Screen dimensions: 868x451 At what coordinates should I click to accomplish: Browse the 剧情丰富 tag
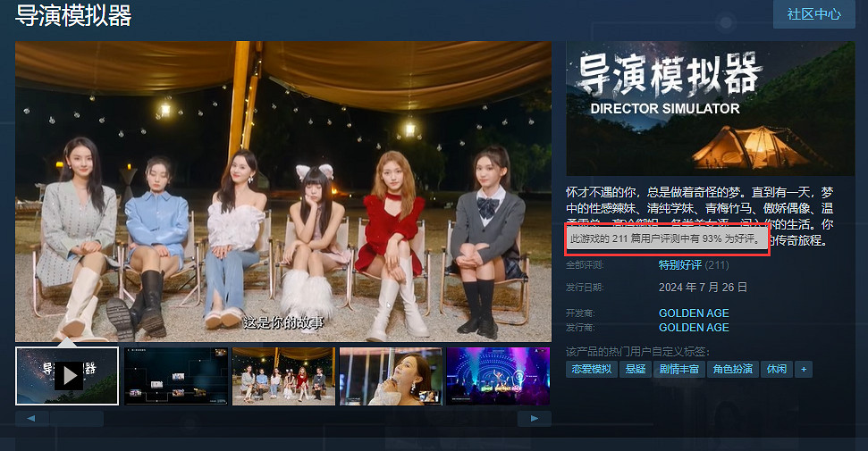tap(678, 369)
